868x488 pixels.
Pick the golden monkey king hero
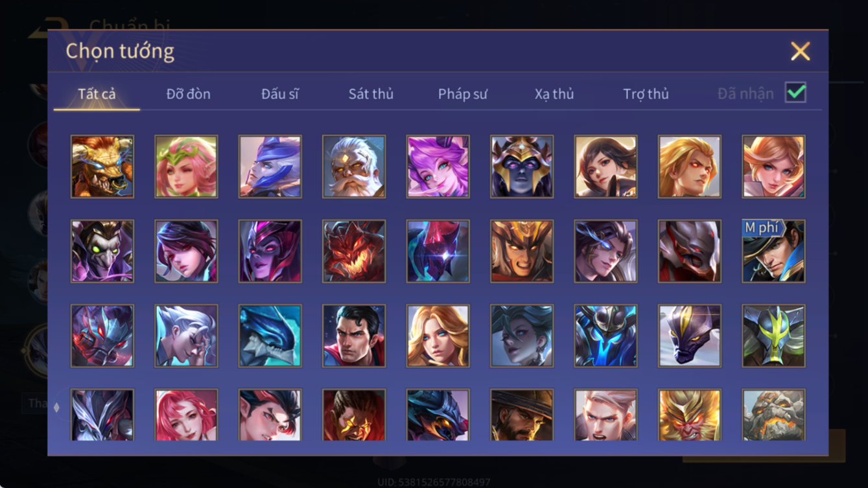690,415
